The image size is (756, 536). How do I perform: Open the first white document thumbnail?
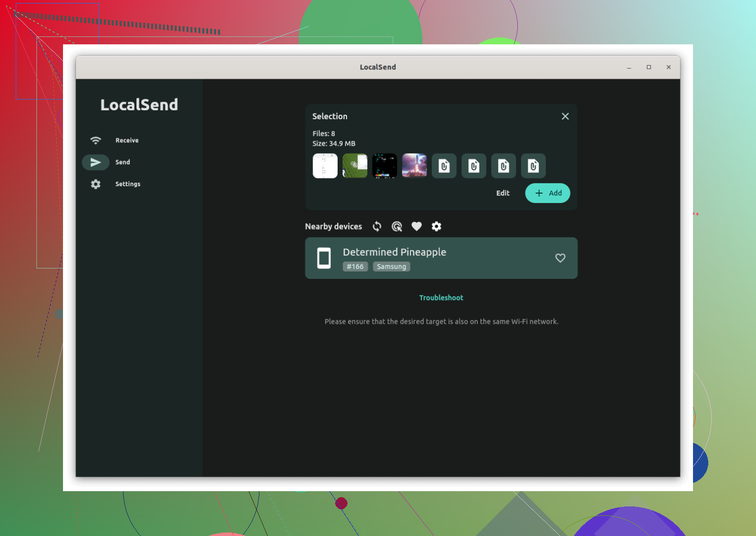[325, 166]
